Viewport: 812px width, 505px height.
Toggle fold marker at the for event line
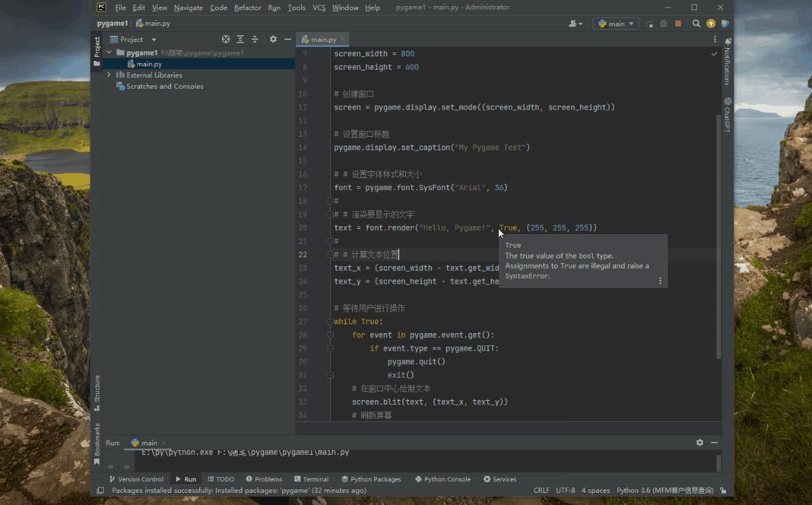(330, 334)
